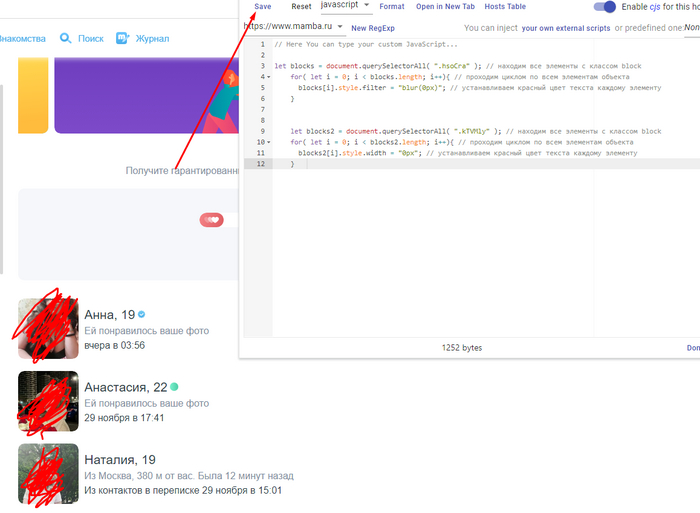The width and height of the screenshot is (700, 513).
Task: Open the https://www.mamba.ru host dropdown
Action: point(293,26)
